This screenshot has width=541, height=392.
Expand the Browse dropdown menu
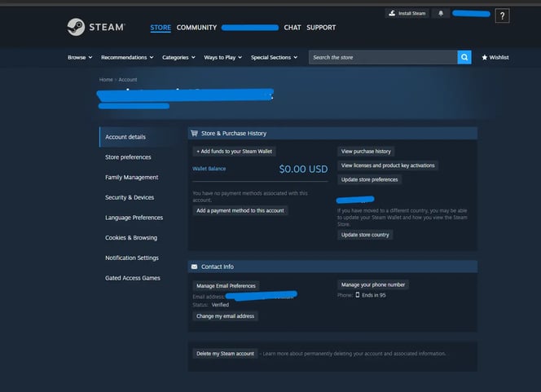pos(79,58)
